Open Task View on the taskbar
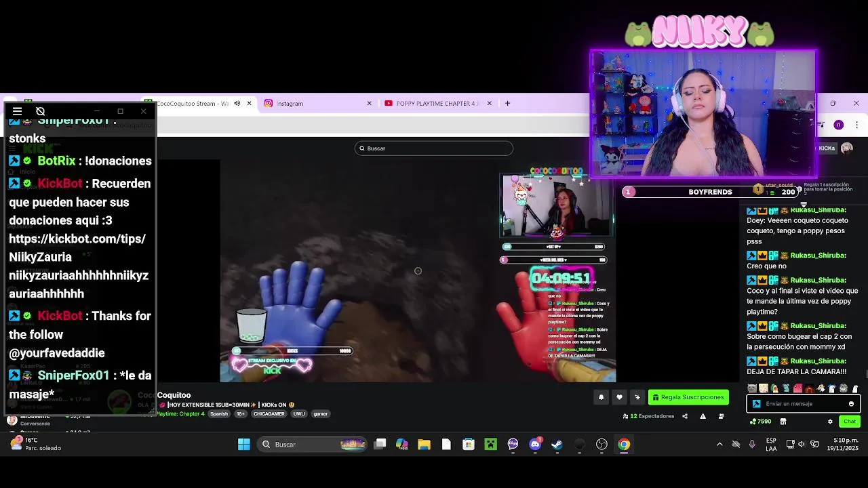This screenshot has height=488, width=868. click(380, 445)
